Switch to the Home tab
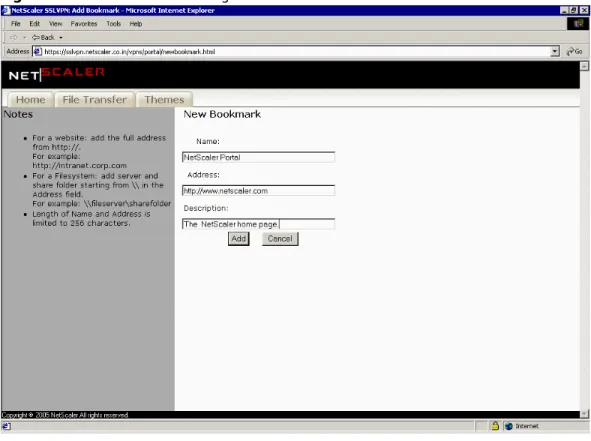Viewport: 591px width, 441px height. (31, 100)
